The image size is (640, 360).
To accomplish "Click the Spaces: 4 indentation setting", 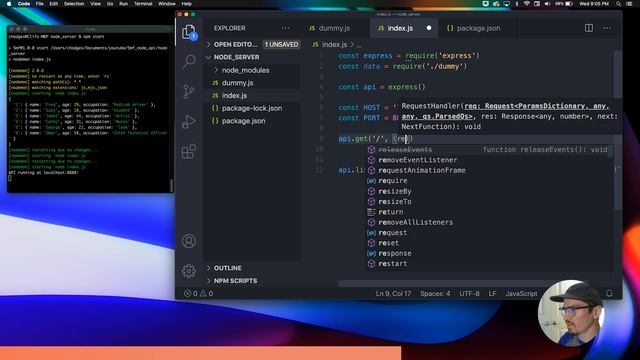I will [435, 293].
